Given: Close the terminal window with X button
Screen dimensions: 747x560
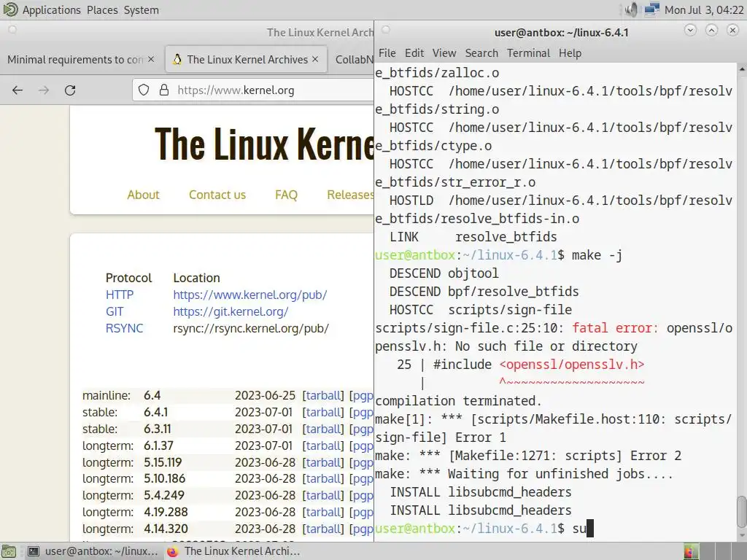Looking at the screenshot, I should [x=732, y=31].
